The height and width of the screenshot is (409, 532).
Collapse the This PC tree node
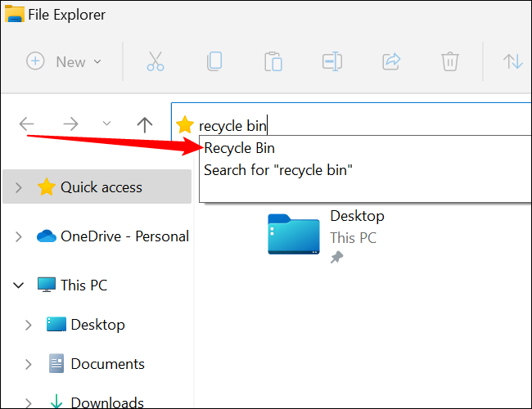point(19,285)
